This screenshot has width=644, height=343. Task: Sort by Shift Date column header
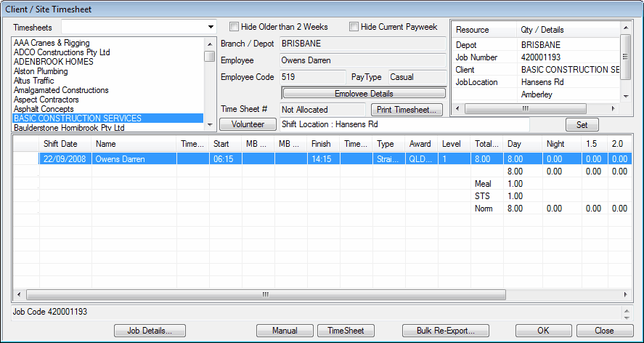pos(60,144)
